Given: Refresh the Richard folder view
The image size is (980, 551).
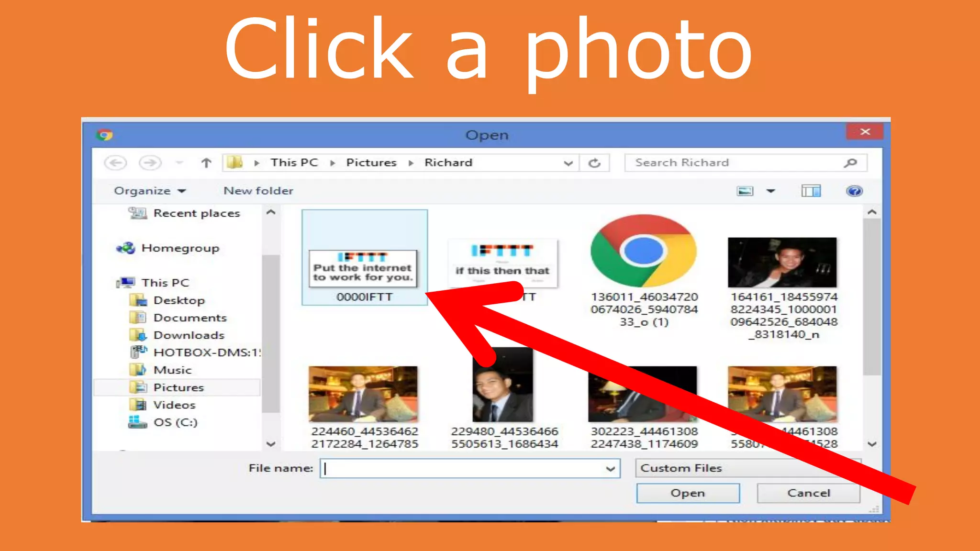Looking at the screenshot, I should pos(594,163).
